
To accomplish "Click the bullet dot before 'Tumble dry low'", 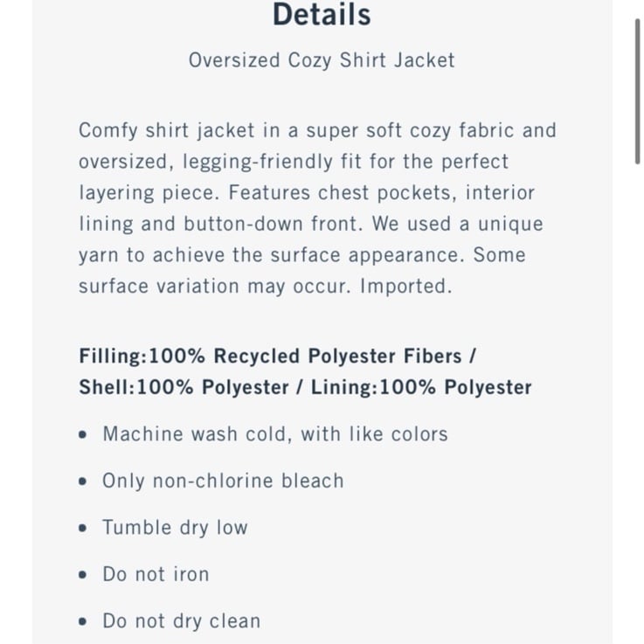I will pyautogui.click(x=82, y=528).
